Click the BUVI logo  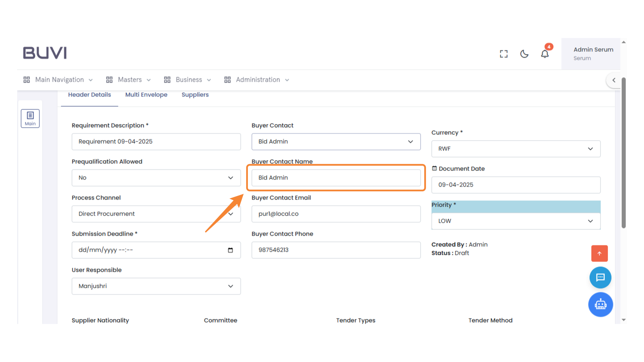(45, 53)
